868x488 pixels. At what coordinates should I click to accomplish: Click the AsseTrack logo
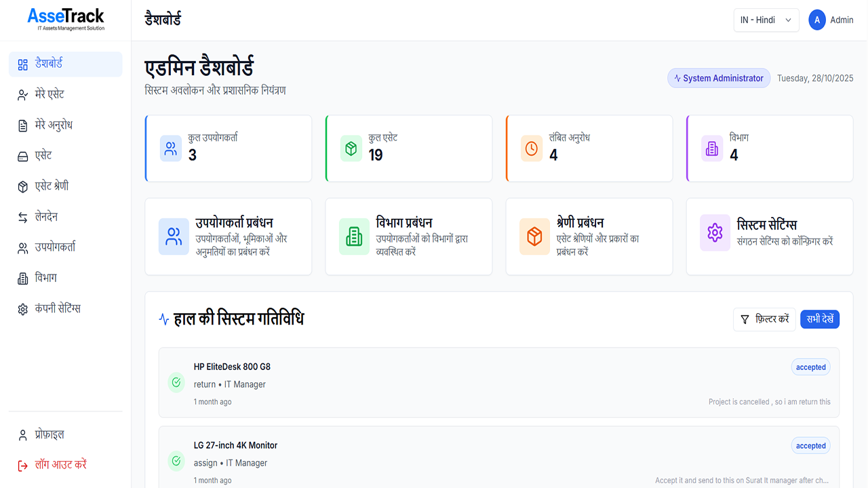coord(66,19)
